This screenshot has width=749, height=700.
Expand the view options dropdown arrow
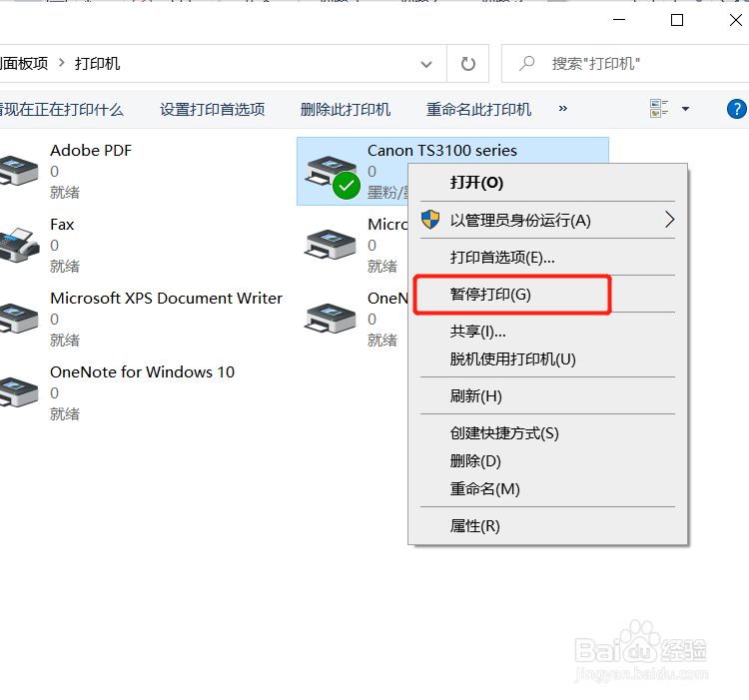685,109
